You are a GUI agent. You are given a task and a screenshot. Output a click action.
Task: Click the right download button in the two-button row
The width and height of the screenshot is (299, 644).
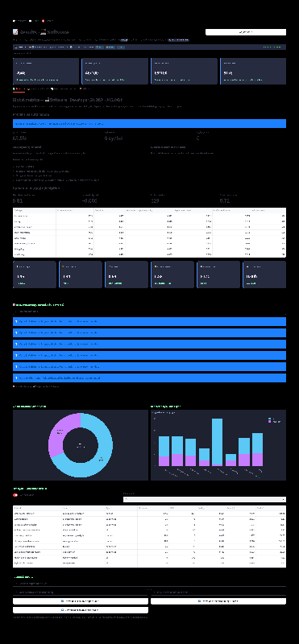point(218,601)
